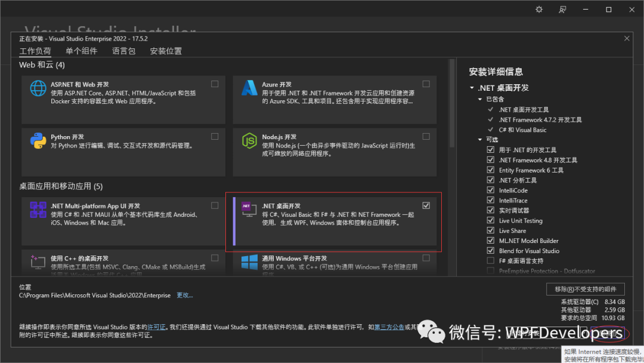This screenshot has height=363, width=644.
Task: Click .NET Framework 4.7.2 开发工具 item
Action: tap(540, 119)
